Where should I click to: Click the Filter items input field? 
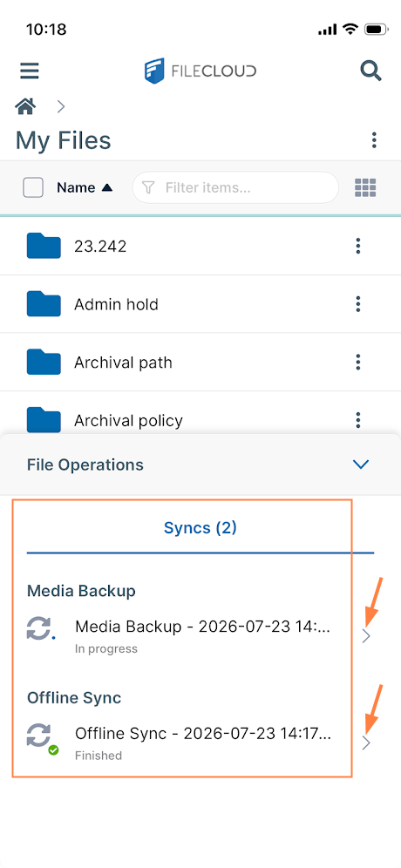pyautogui.click(x=235, y=187)
